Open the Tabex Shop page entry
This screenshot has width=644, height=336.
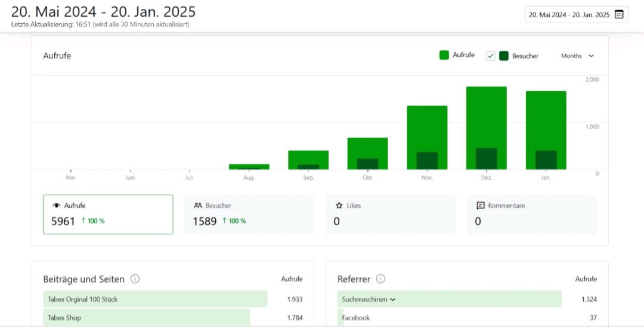[64, 318]
